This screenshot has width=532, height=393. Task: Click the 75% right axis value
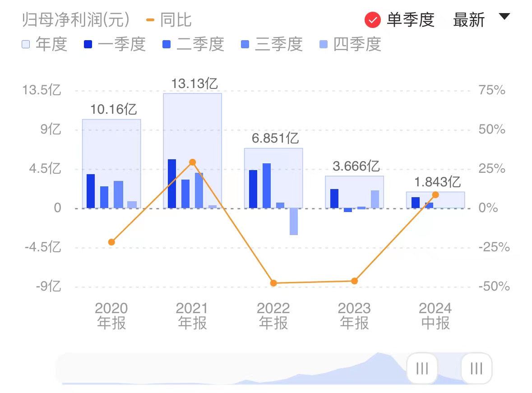492,90
